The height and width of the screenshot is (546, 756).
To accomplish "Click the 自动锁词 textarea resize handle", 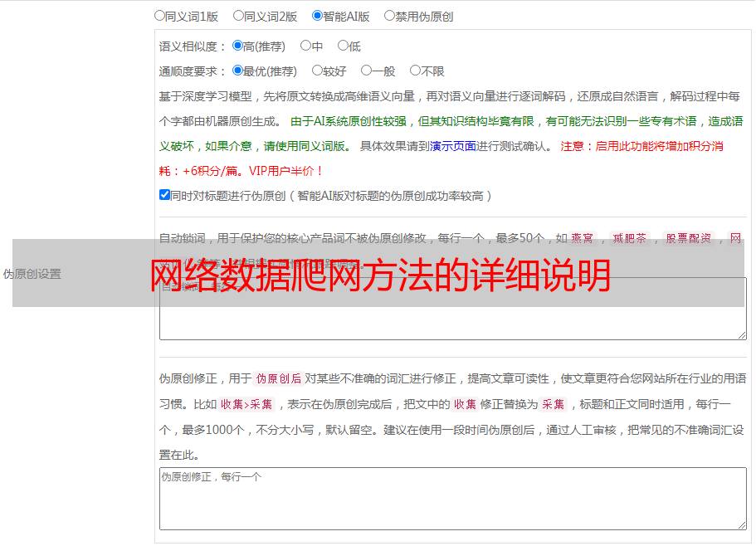I will click(x=742, y=335).
